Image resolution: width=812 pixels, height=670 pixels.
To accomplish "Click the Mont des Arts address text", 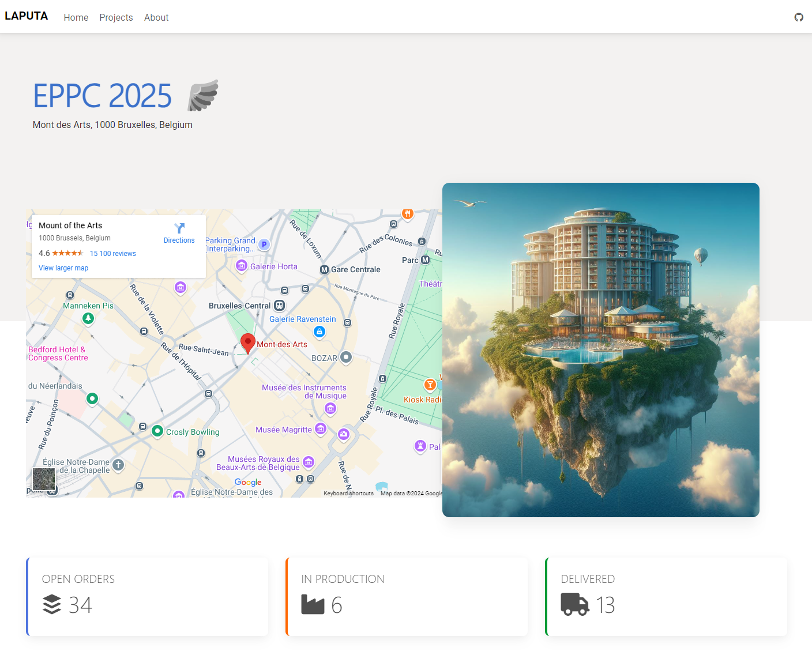I will click(x=112, y=125).
